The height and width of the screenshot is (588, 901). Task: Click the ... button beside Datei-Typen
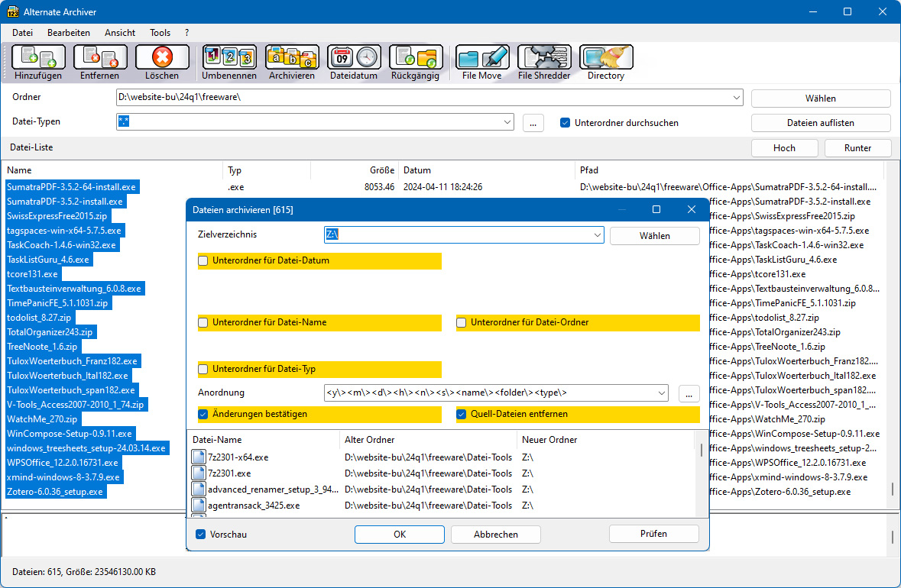(x=533, y=123)
